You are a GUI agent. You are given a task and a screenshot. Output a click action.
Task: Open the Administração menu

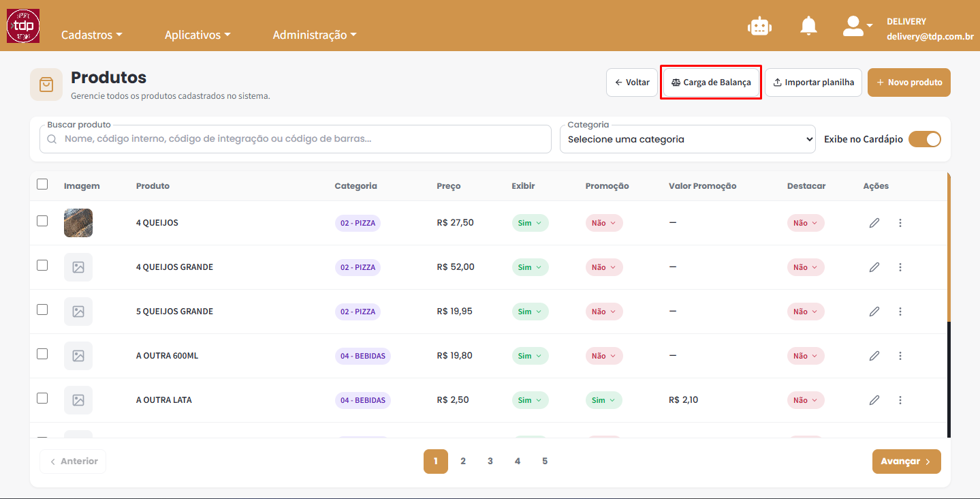315,35
